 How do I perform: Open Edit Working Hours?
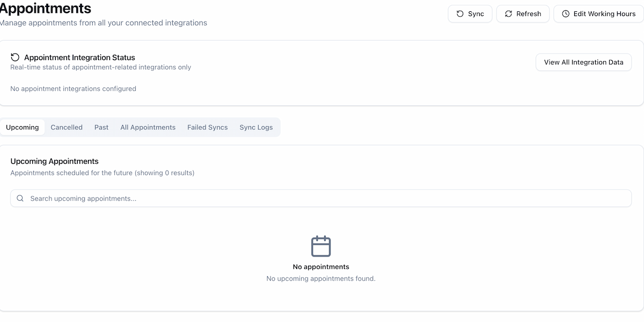tap(597, 13)
